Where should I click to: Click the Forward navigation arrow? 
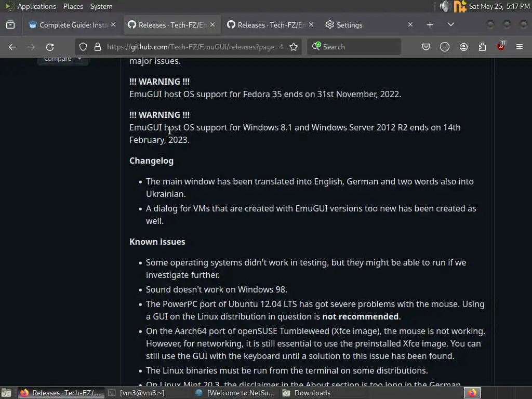[x=31, y=47]
